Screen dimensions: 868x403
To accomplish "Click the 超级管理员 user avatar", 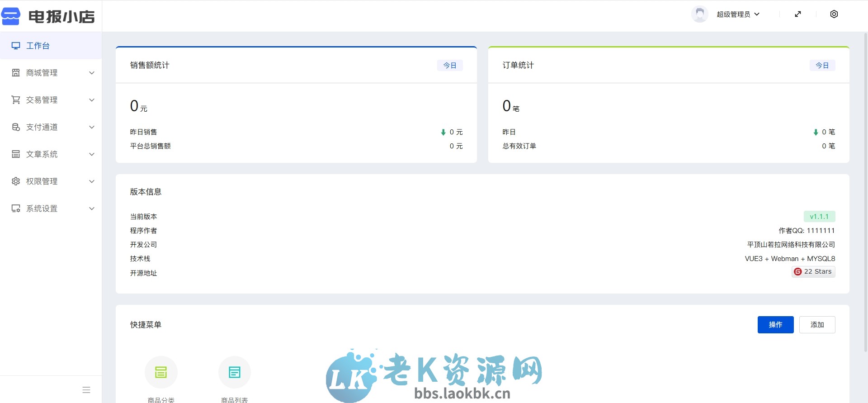I will (700, 14).
